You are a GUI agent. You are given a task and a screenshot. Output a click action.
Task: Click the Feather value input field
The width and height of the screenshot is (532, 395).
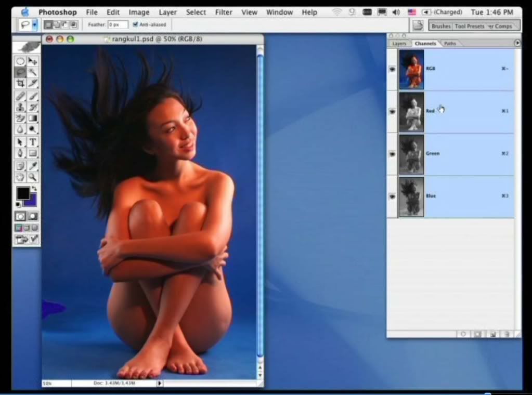click(118, 24)
